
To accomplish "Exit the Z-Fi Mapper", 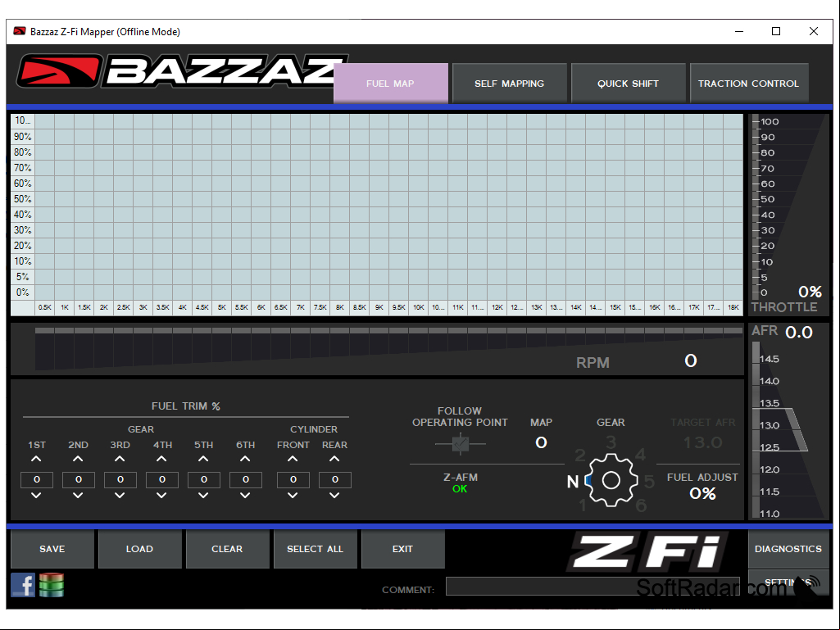I will tap(403, 549).
